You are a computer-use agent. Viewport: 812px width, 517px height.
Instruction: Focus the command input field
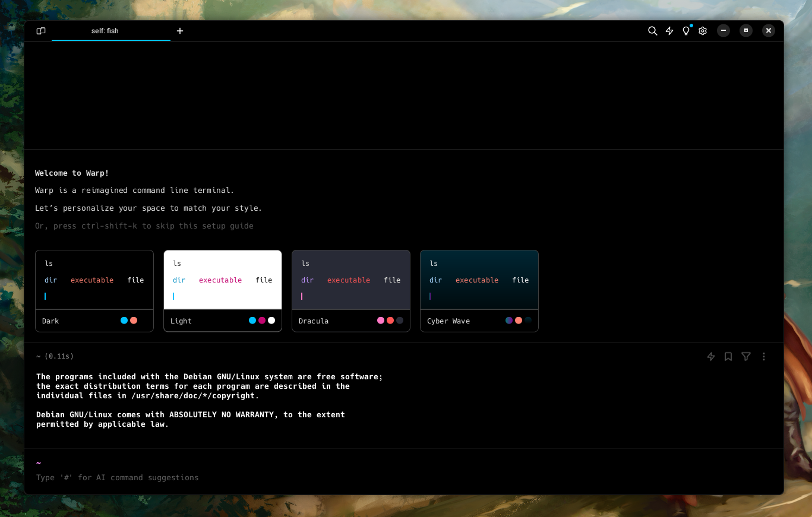coord(404,477)
